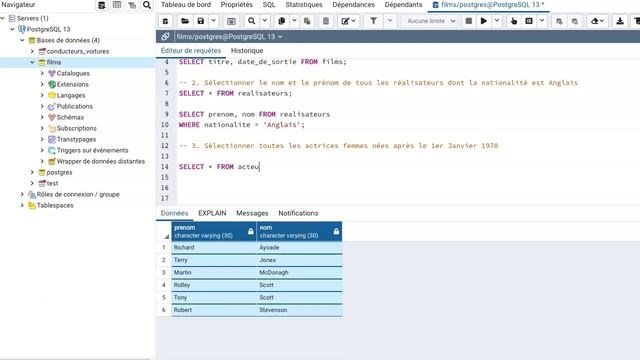Click the commit transaction icon

559,21
